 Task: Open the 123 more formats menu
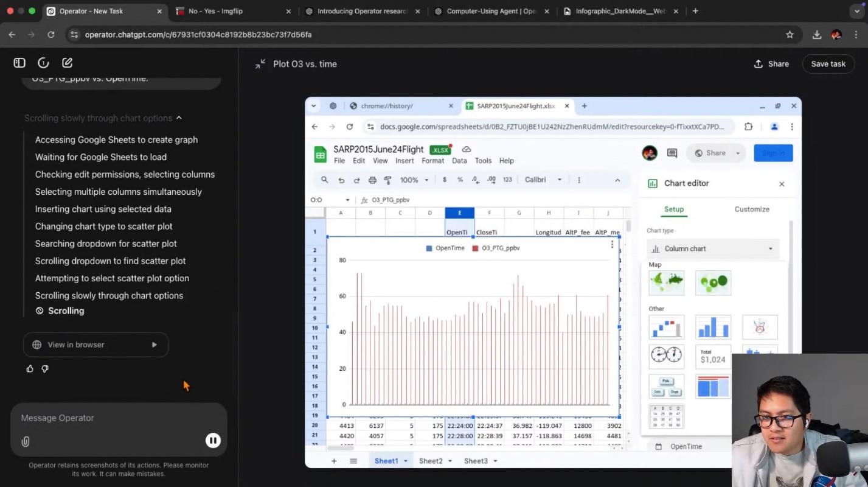(x=507, y=180)
